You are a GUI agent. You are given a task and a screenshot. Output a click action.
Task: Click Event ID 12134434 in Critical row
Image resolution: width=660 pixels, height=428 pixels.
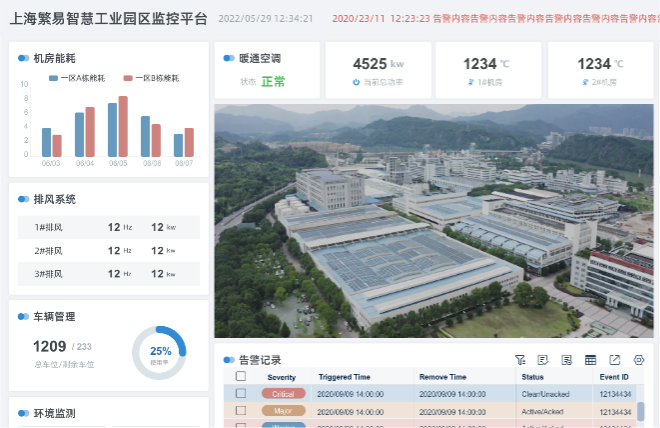coord(615,394)
